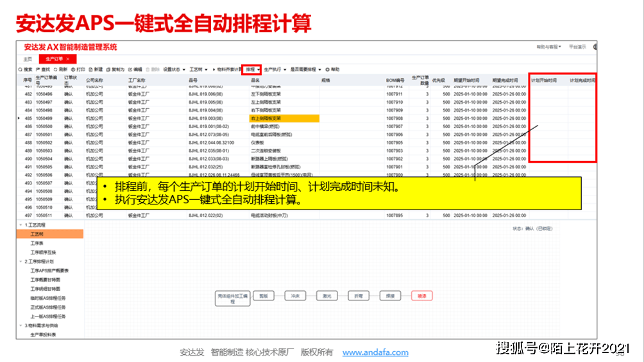Click the 工厂名称 column header
The image size is (644, 362).
137,81
